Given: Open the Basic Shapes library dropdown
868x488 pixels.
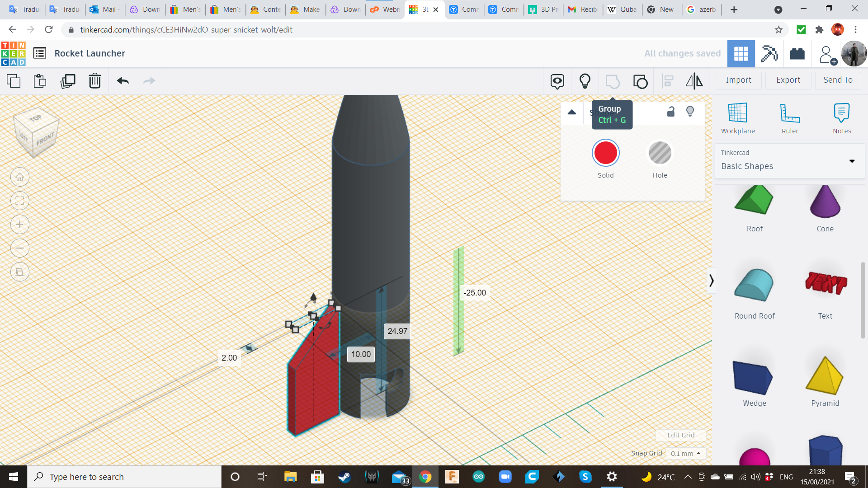Looking at the screenshot, I should tap(852, 161).
